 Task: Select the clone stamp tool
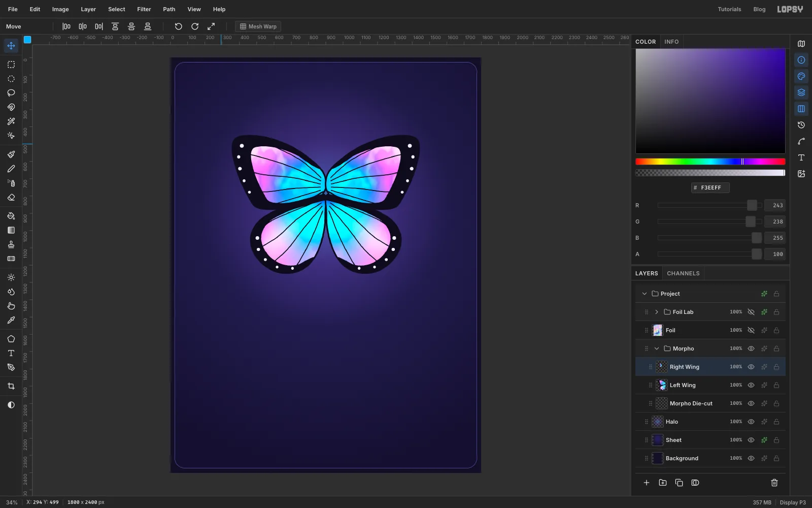[x=11, y=244]
